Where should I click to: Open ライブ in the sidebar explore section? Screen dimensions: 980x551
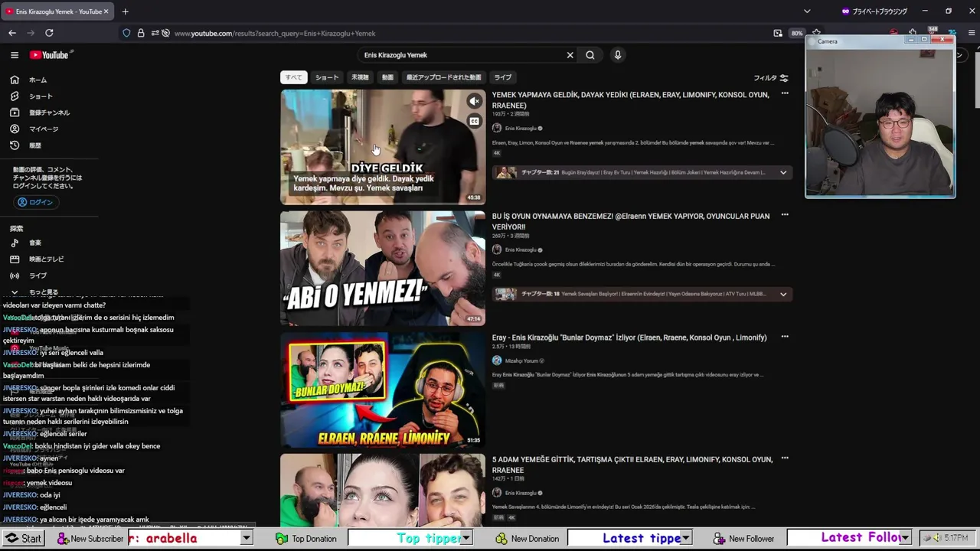tap(30, 275)
